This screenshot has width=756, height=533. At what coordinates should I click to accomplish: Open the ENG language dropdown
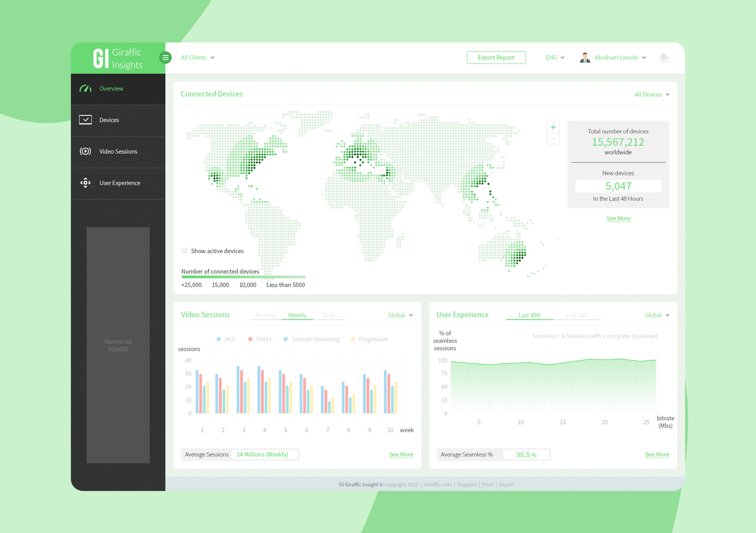[555, 58]
